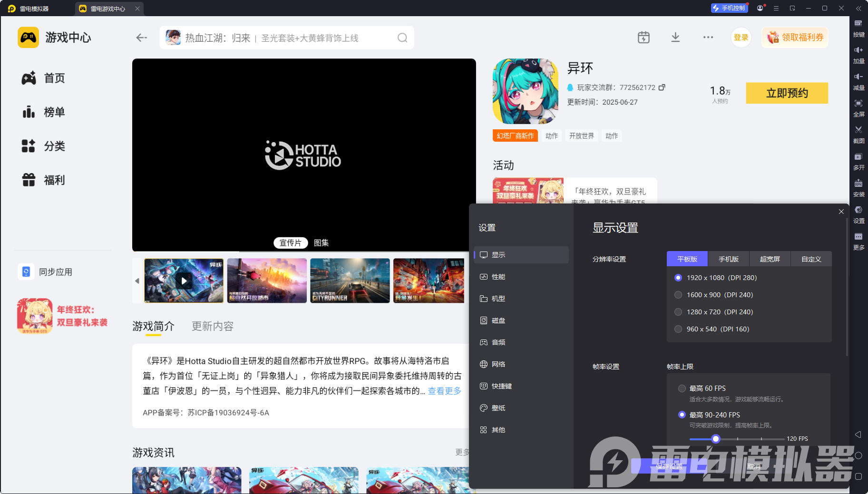This screenshot has height=494, width=868.
Task: Open multi-instance (多开) from right sidebar
Action: [x=858, y=160]
